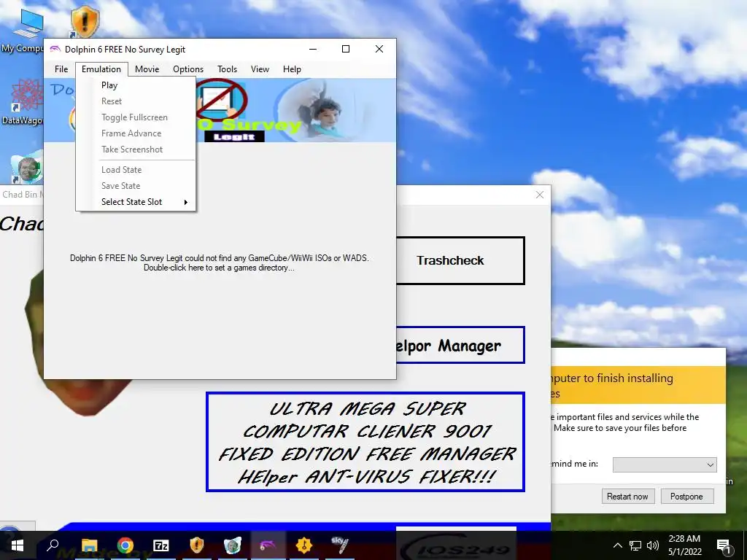
Task: Open the clock showing 2:28 AM
Action: coord(684,545)
